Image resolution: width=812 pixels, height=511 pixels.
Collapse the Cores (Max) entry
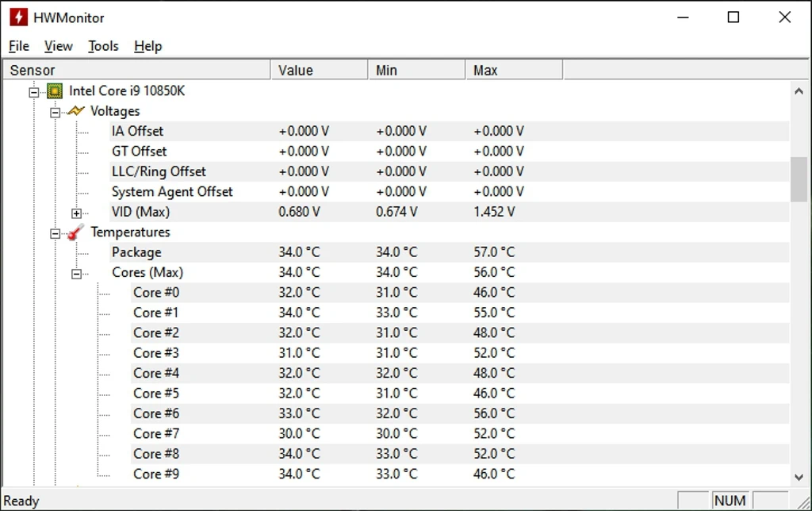[76, 275]
